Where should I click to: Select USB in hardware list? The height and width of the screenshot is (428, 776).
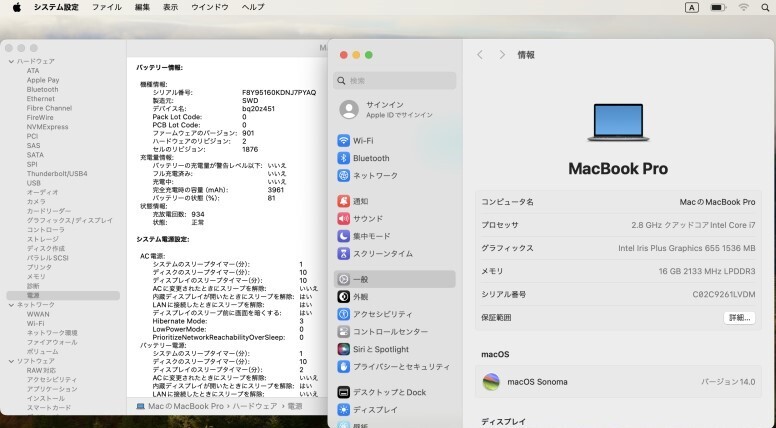coord(34,183)
